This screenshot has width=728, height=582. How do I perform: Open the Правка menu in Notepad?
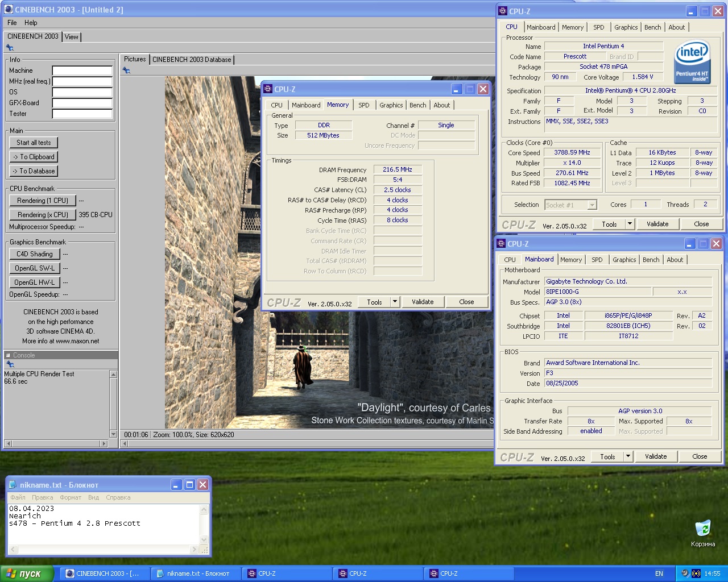tap(43, 497)
